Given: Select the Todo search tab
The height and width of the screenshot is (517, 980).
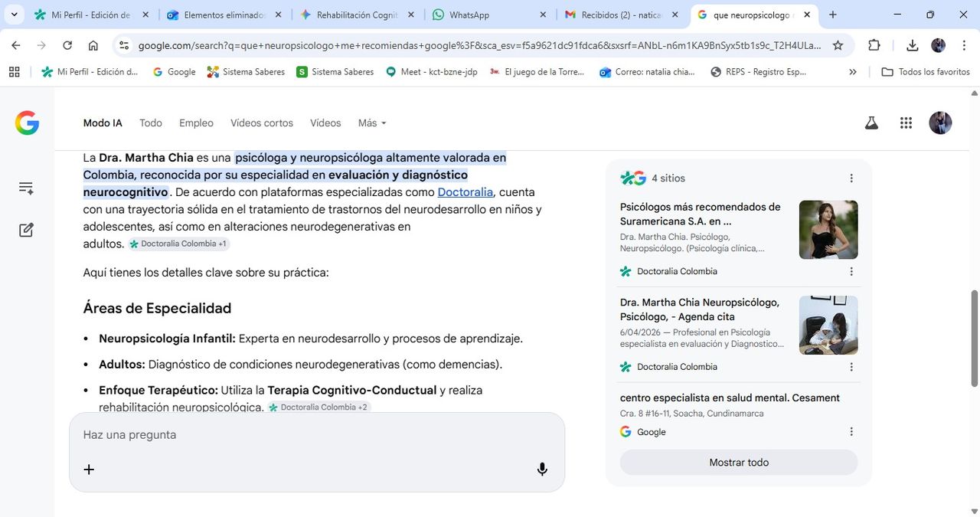Looking at the screenshot, I should 151,123.
